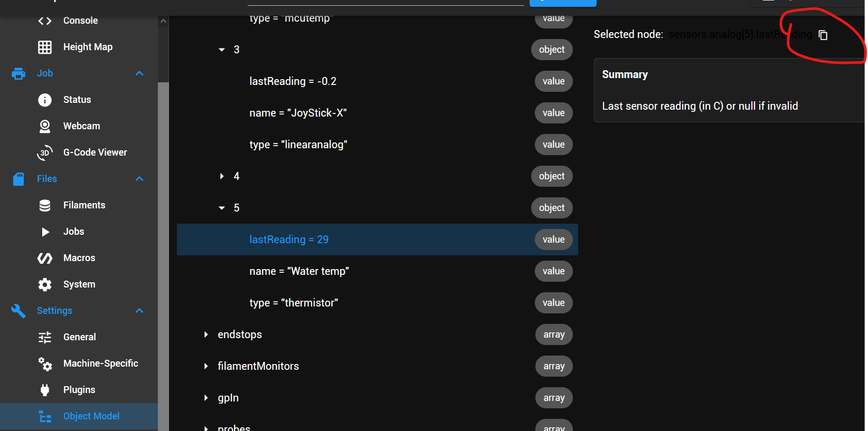Click the object chip on node 5
868x431 pixels.
[552, 208]
